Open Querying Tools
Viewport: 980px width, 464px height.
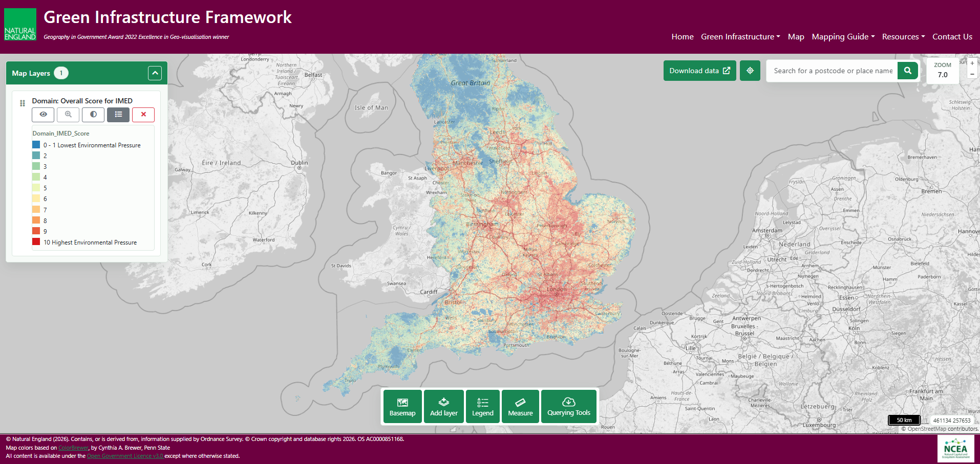(569, 407)
